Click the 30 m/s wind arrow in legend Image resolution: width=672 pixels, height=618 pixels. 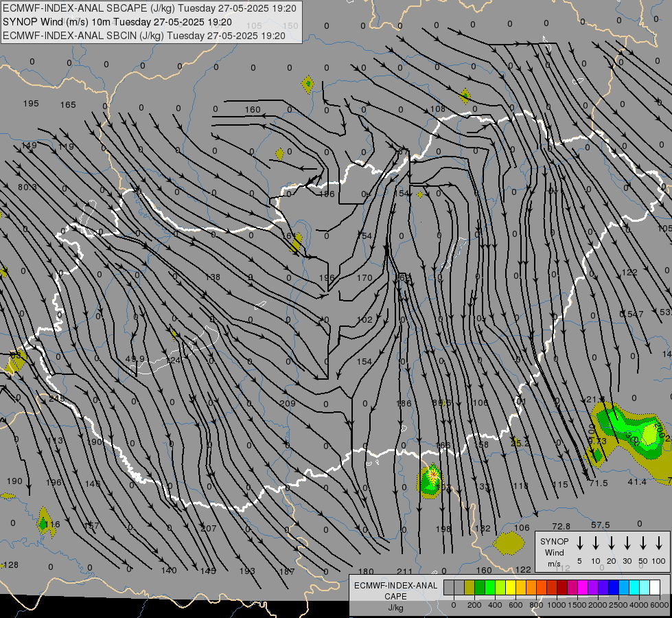click(627, 543)
